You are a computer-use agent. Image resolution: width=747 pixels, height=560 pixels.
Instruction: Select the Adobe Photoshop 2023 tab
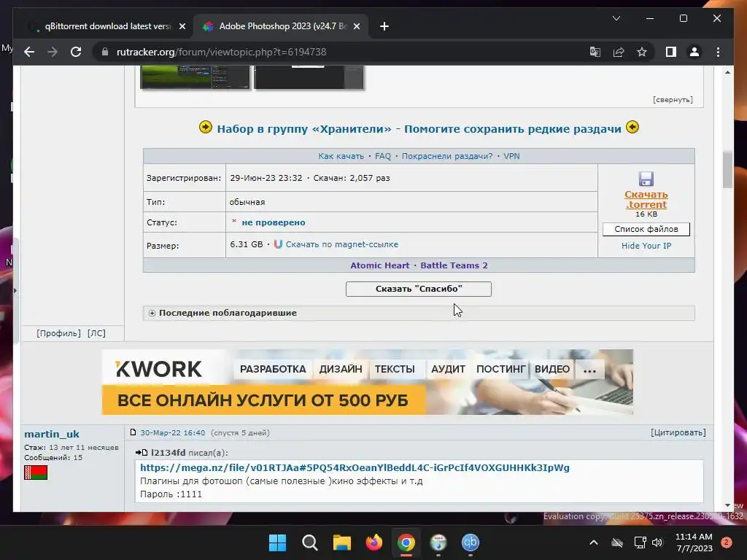[279, 26]
